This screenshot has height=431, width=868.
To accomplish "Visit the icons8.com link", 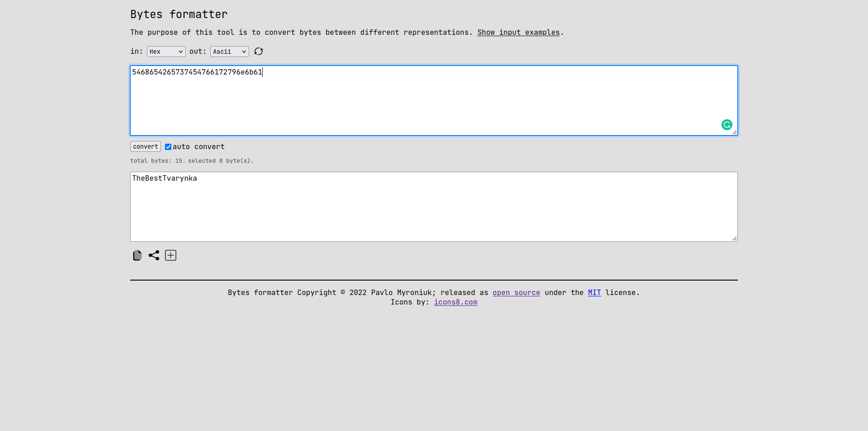I will [x=456, y=302].
